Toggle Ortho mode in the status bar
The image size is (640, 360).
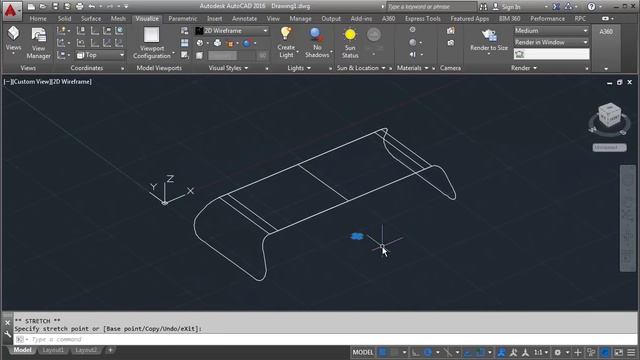[416, 352]
